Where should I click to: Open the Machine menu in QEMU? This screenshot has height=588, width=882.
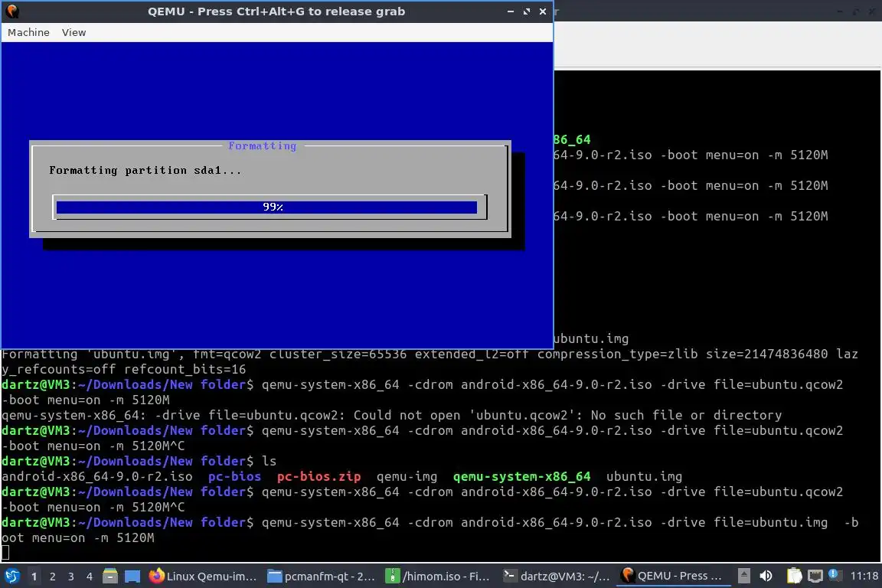click(x=28, y=33)
